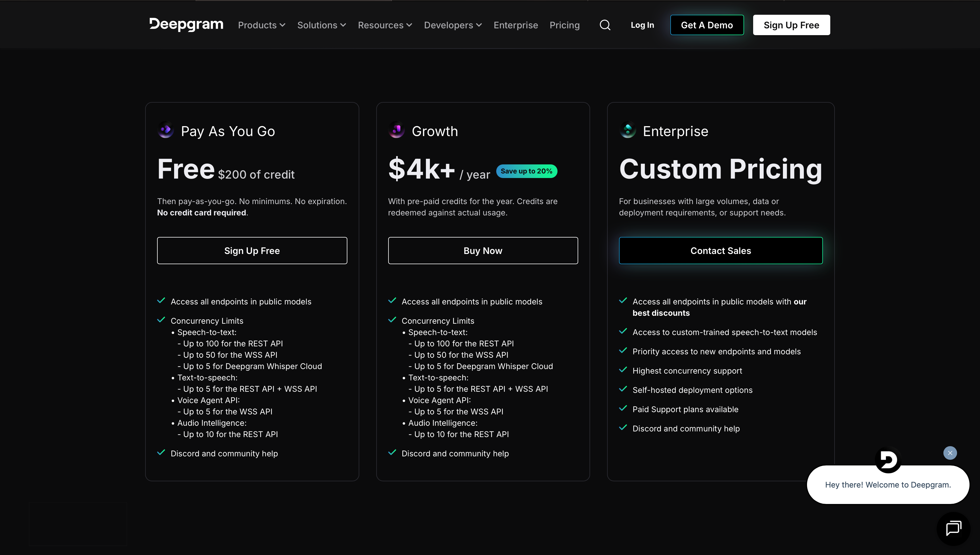Viewport: 980px width, 555px height.
Task: Expand the Solutions dropdown menu
Action: click(322, 25)
